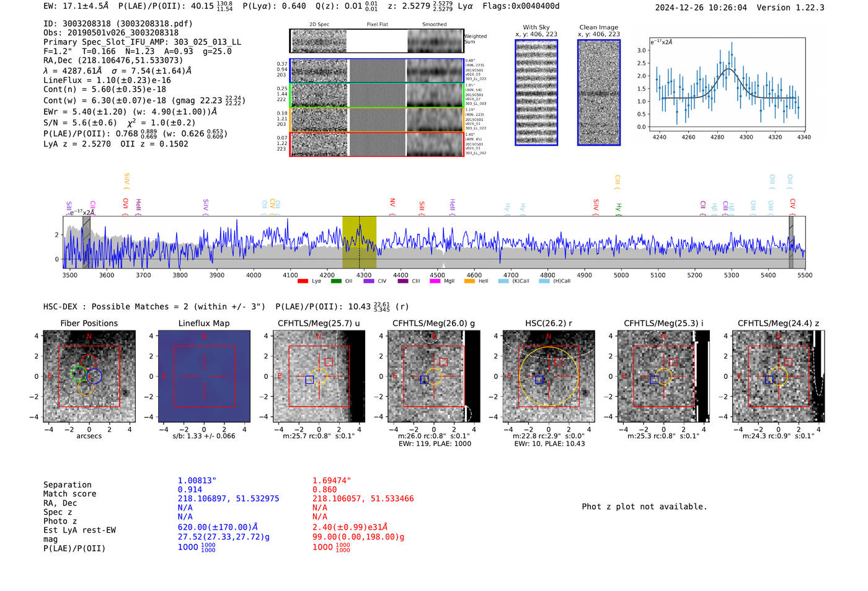
Task: Click the magenta MgII legend swatch
Action: point(435,282)
